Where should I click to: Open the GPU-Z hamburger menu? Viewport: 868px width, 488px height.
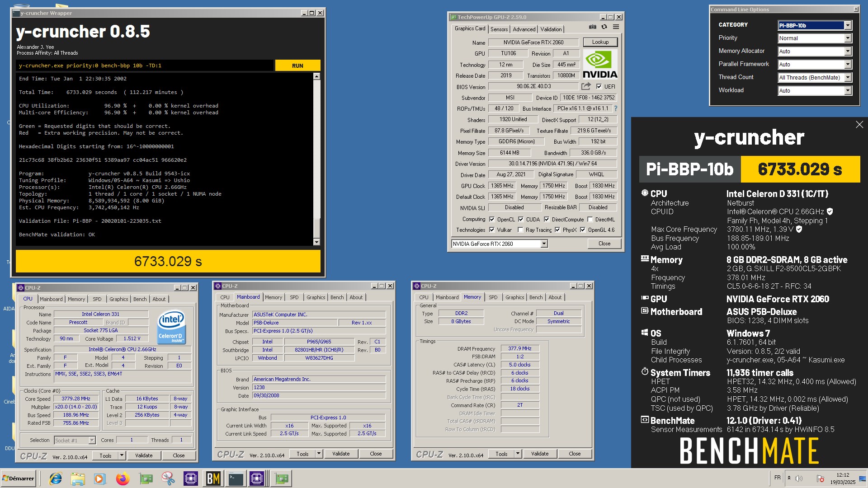click(616, 27)
